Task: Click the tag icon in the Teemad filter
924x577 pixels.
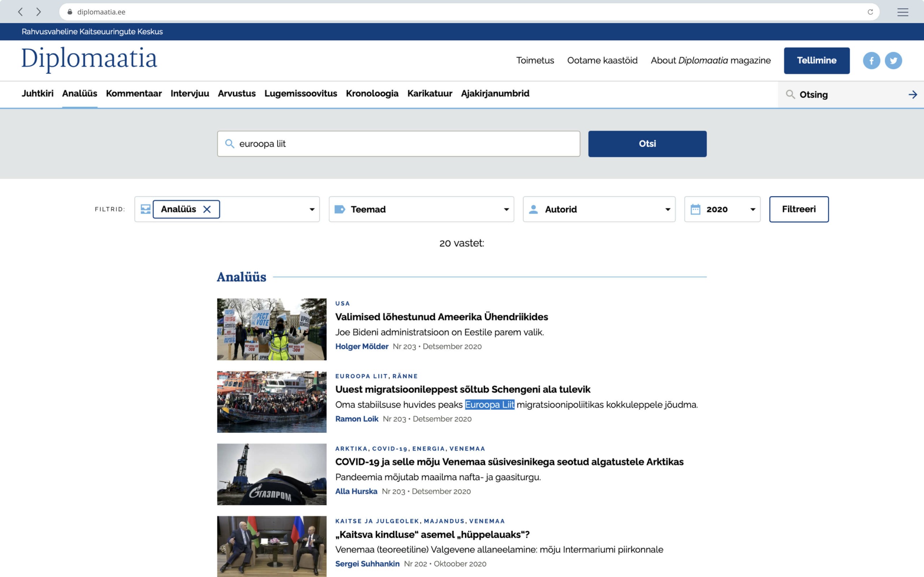Action: 340,209
